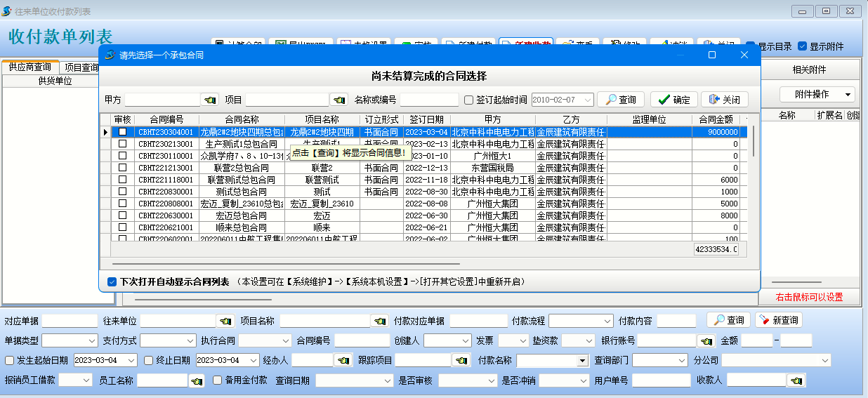The width and height of the screenshot is (868, 398).
Task: Switch to the 供应商查询 tab
Action: [29, 67]
